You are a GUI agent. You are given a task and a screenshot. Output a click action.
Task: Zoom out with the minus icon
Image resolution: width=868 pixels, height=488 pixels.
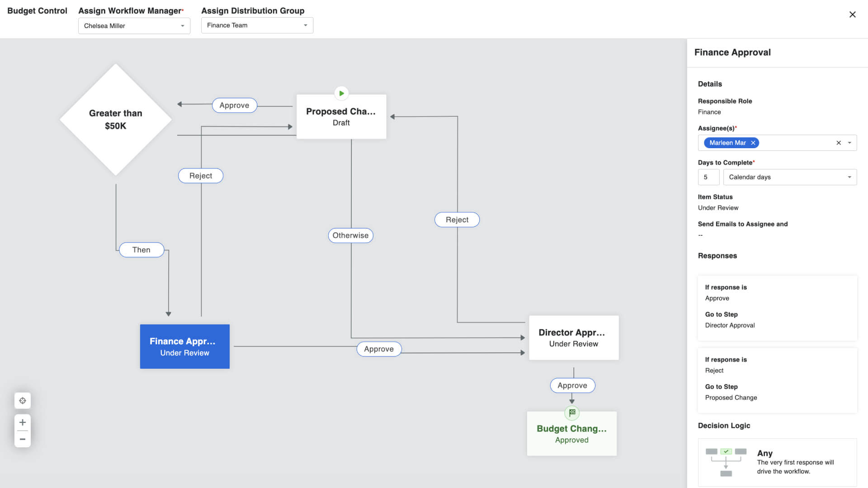(23, 439)
